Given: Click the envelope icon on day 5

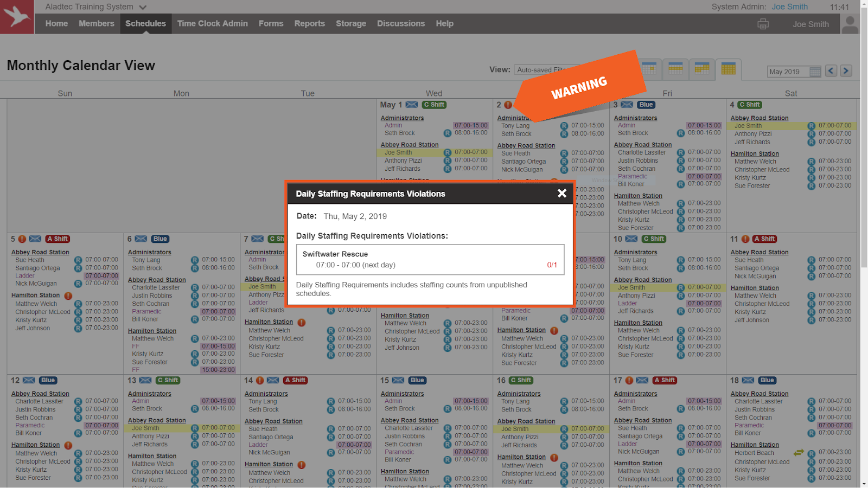Looking at the screenshot, I should pos(35,239).
